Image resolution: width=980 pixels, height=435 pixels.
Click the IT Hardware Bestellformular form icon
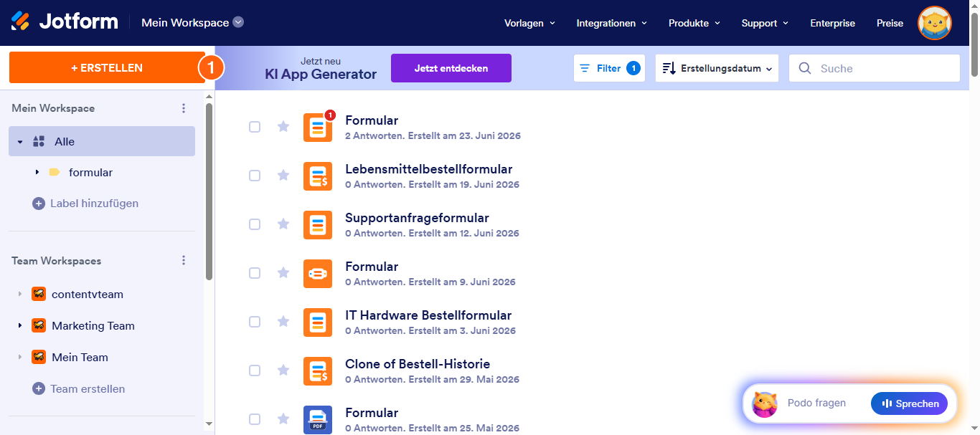tap(318, 322)
